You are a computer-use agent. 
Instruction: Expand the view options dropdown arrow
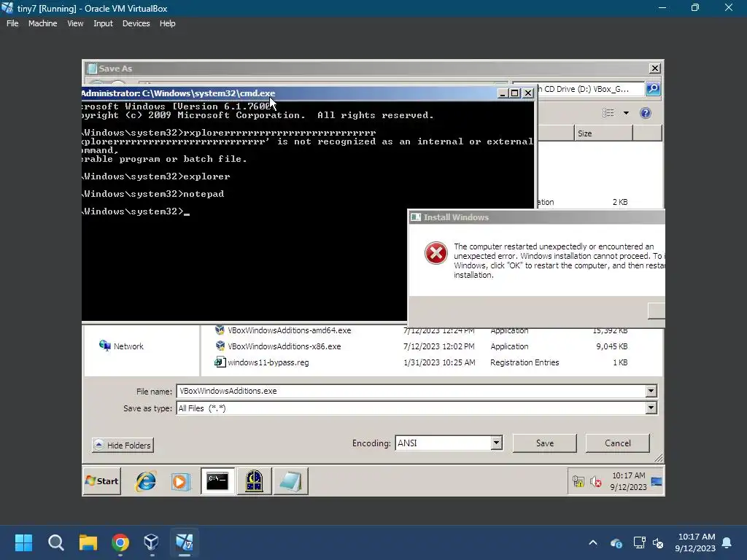[x=626, y=113]
